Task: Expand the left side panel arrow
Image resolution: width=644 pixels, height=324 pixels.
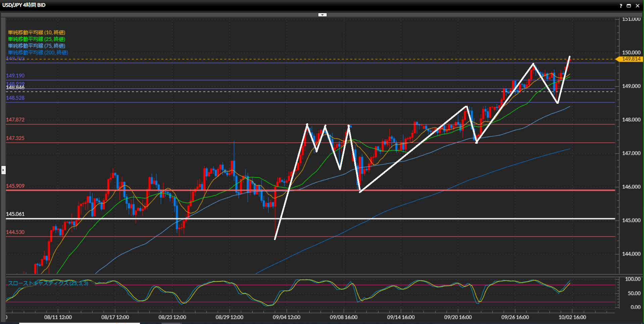Action: pyautogui.click(x=3, y=170)
